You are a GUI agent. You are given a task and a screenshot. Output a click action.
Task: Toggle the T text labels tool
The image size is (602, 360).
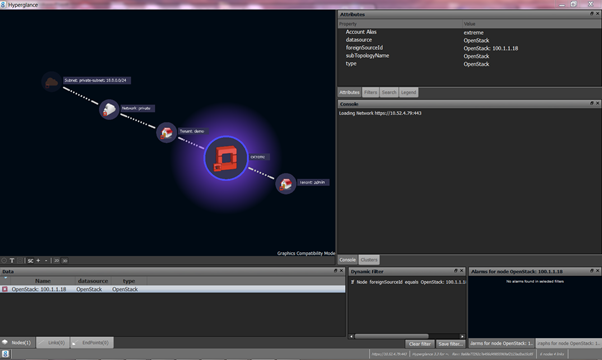click(12, 261)
